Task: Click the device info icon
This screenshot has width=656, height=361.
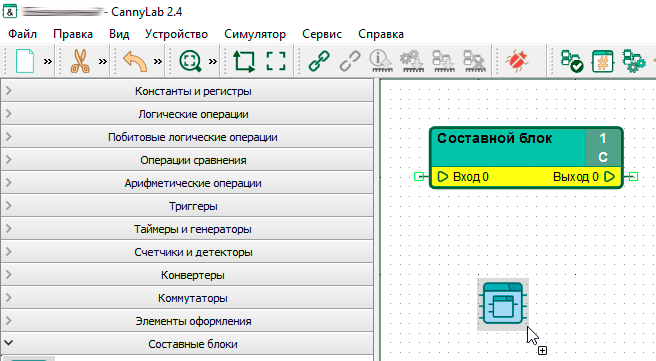Action: [x=381, y=61]
